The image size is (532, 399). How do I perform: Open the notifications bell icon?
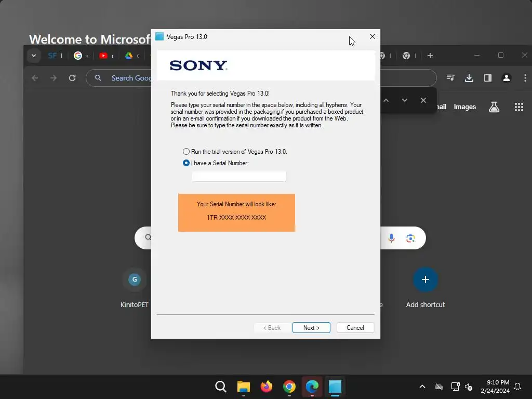click(518, 387)
